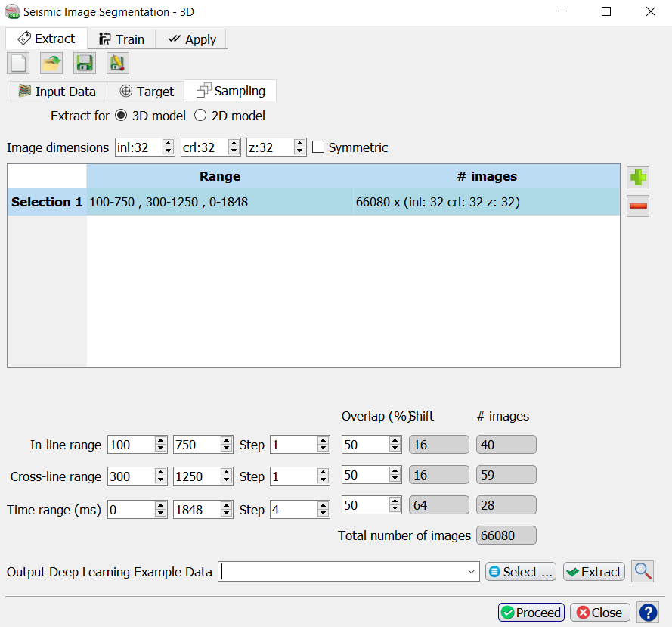The height and width of the screenshot is (627, 672).
Task: Open help with the question mark icon
Action: tap(648, 613)
